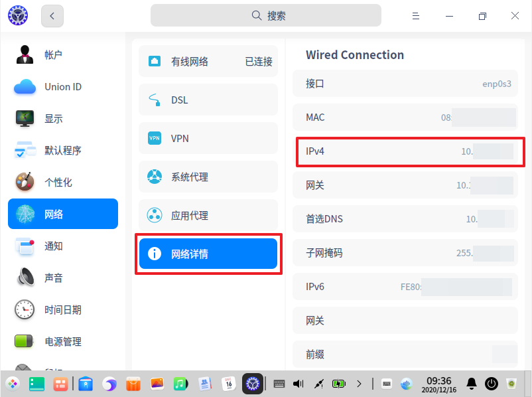Open Network Details (网络详情)

point(208,254)
